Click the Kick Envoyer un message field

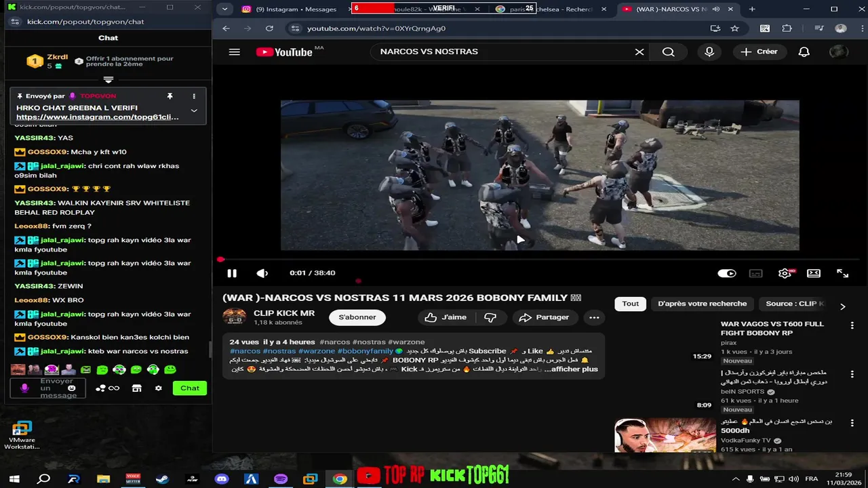pos(58,388)
